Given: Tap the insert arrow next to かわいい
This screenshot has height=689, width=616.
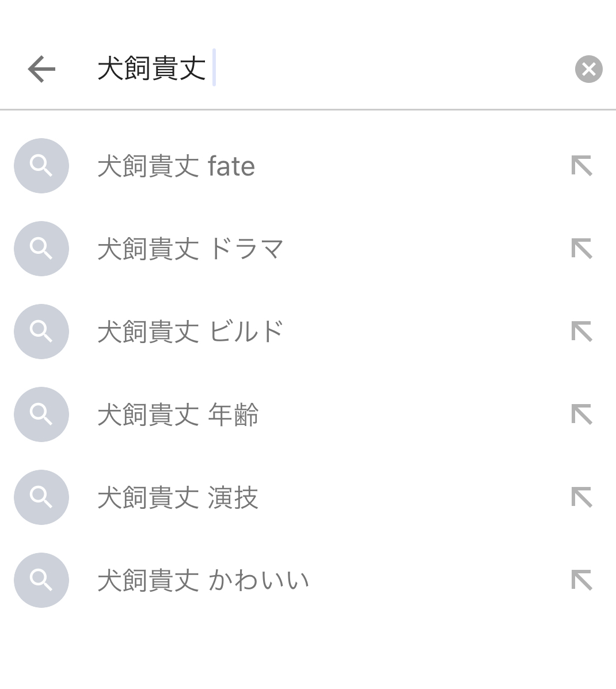Looking at the screenshot, I should tap(581, 580).
